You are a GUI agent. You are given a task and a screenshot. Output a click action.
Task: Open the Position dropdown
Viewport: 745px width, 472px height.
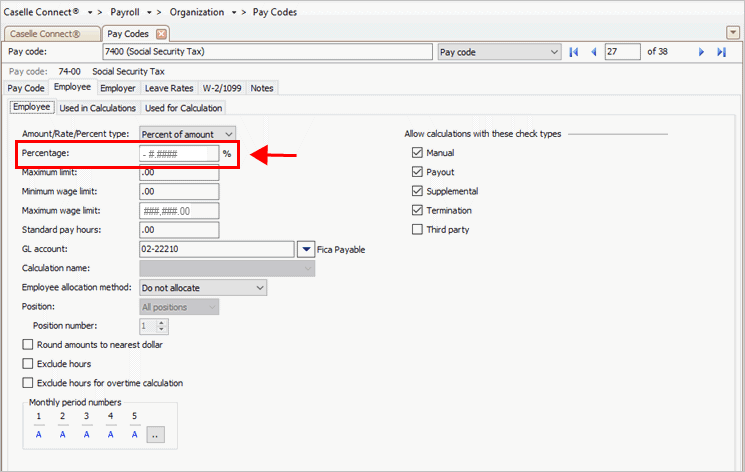point(179,307)
